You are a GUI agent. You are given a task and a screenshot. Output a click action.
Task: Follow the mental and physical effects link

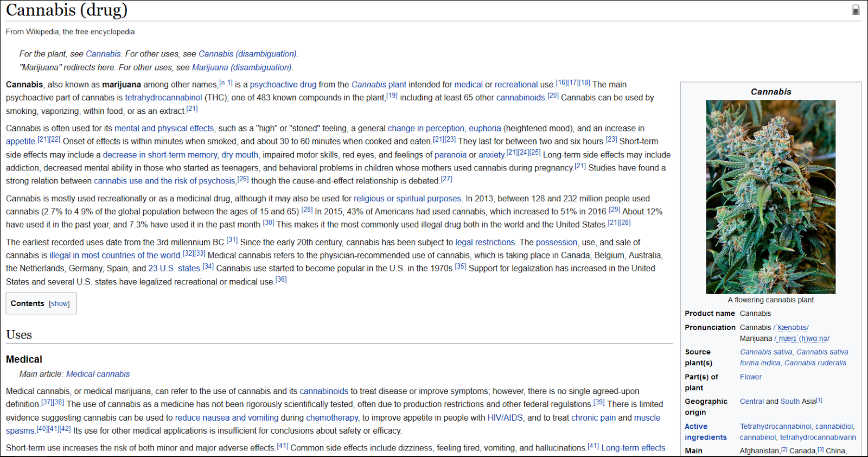164,129
